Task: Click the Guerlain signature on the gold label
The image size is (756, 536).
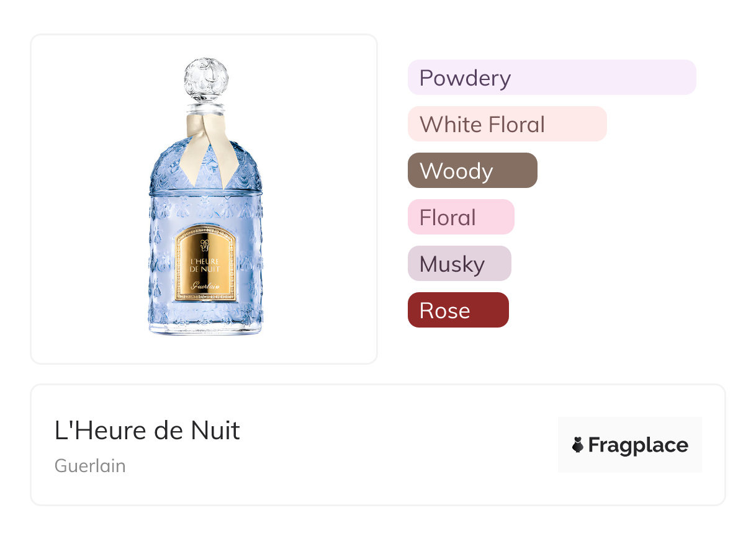Action: [206, 285]
